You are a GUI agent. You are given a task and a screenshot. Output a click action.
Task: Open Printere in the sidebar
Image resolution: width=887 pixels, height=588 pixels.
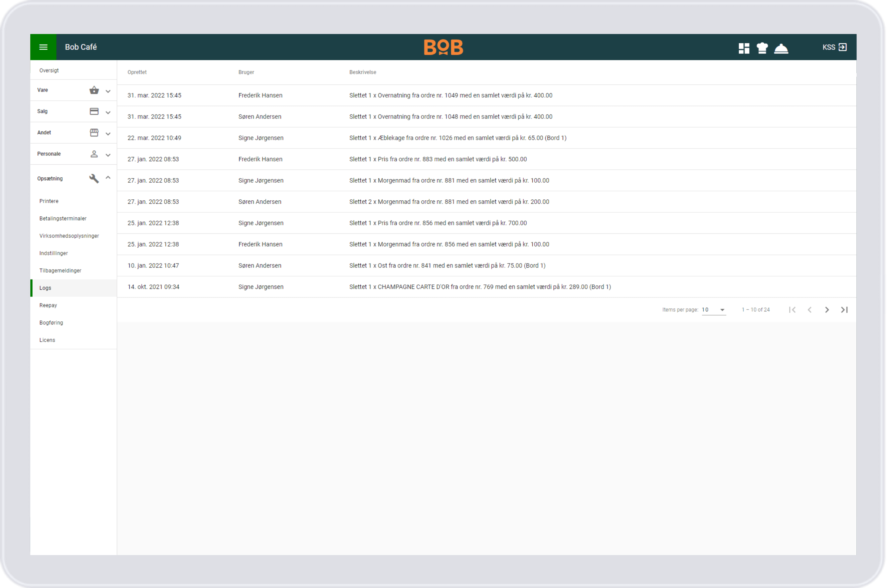click(74, 201)
